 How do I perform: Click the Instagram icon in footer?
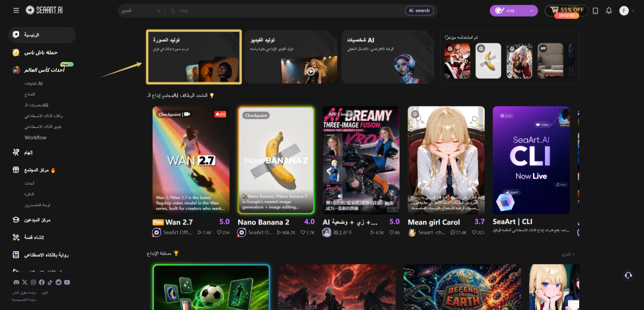(33, 282)
